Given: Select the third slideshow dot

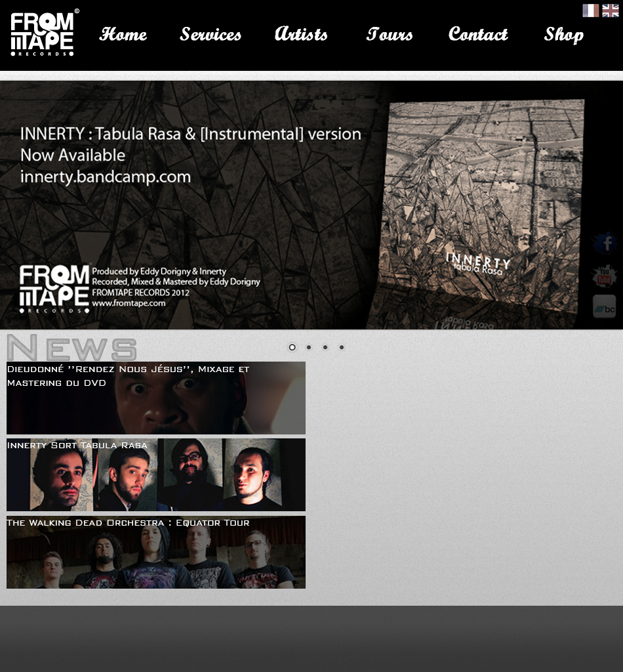Looking at the screenshot, I should (x=325, y=347).
